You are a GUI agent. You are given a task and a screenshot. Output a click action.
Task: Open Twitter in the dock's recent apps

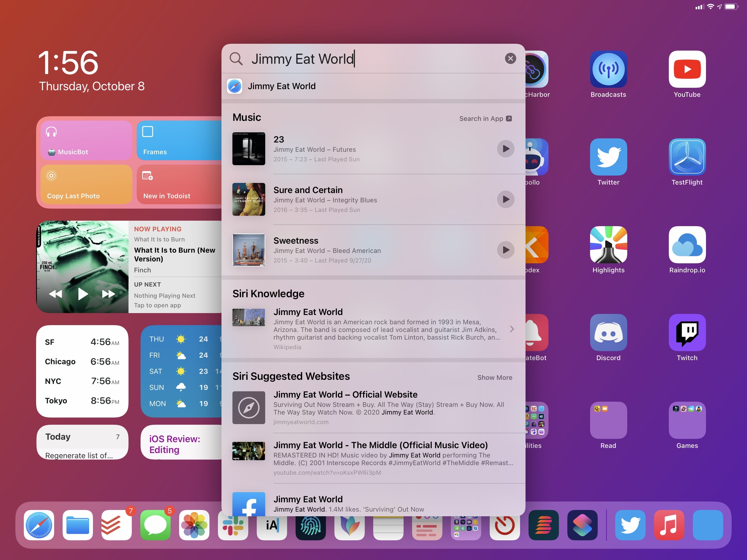click(630, 525)
